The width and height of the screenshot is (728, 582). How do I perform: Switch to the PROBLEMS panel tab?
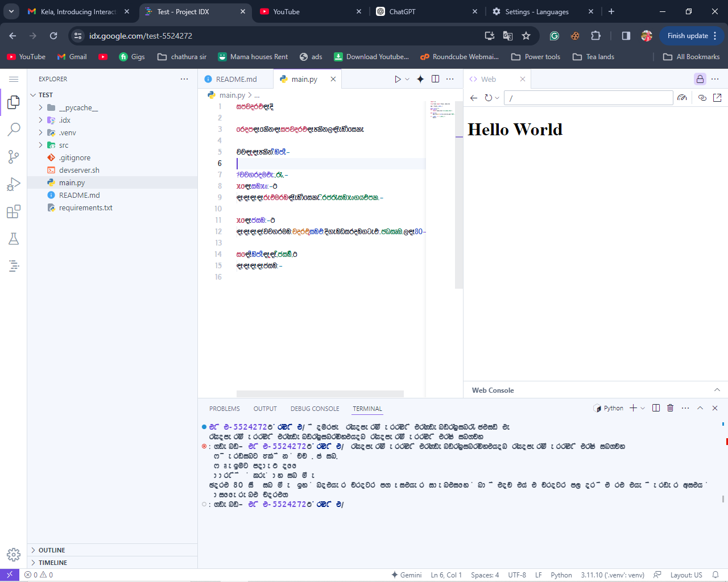225,409
